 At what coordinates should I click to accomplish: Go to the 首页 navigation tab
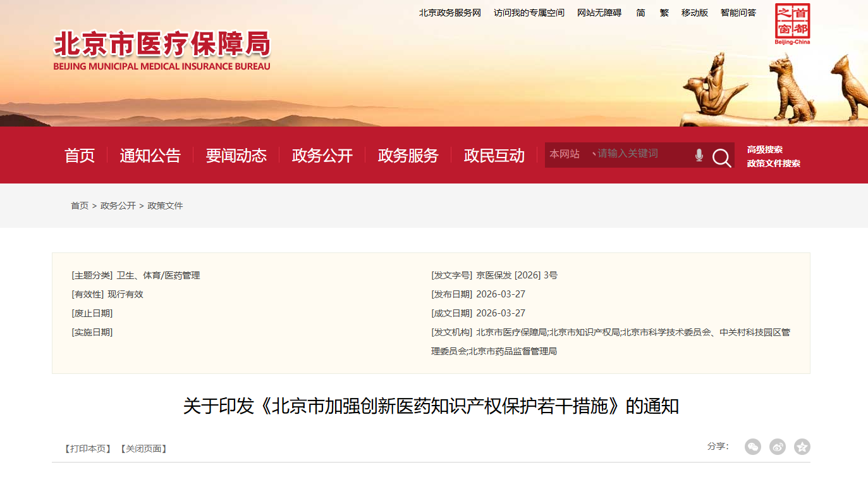click(79, 156)
